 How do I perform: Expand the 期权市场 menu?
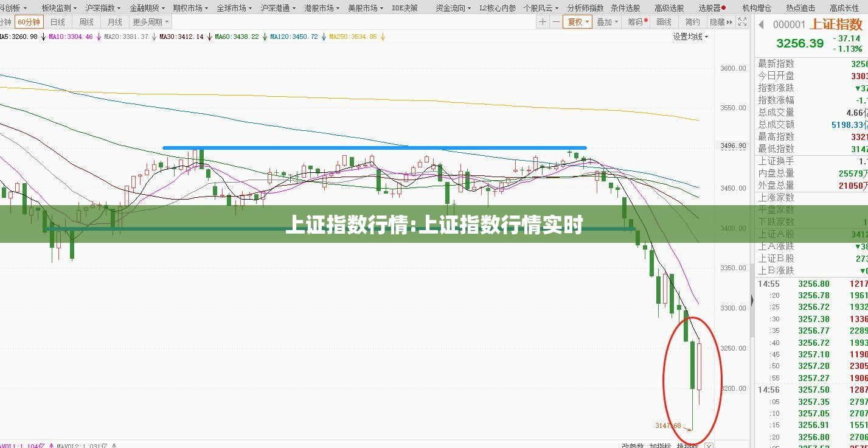click(x=190, y=8)
